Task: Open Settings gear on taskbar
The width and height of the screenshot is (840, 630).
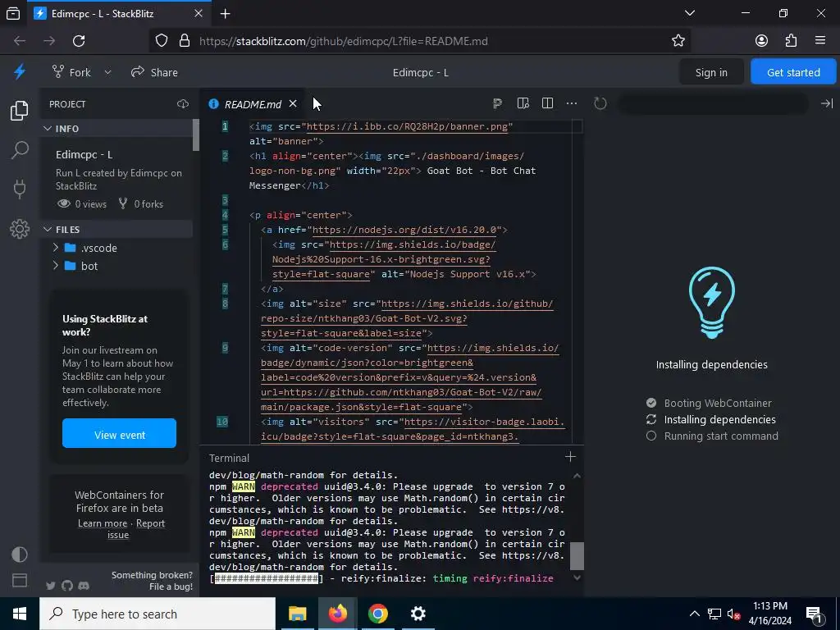Action: point(418,614)
